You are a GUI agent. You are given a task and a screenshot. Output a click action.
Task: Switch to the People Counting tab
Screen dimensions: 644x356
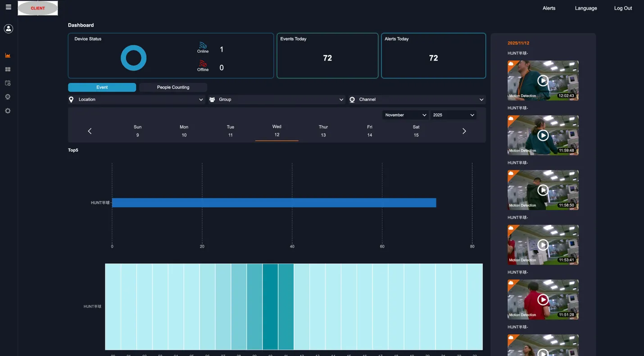(173, 87)
